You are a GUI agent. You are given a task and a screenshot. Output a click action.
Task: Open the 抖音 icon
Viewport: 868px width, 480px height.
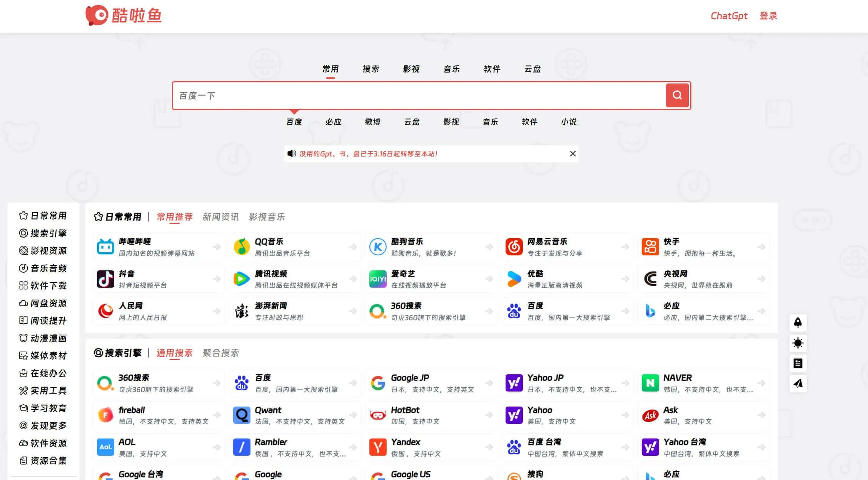pyautogui.click(x=105, y=279)
